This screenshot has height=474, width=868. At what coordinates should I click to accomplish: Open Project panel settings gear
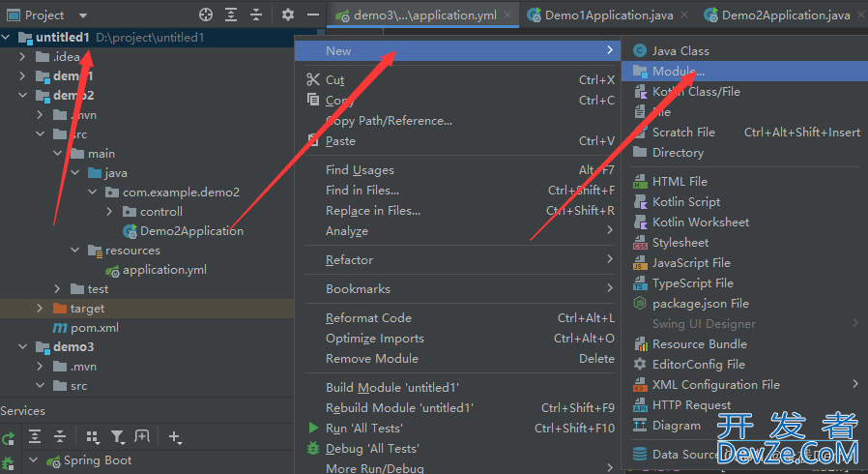point(288,15)
